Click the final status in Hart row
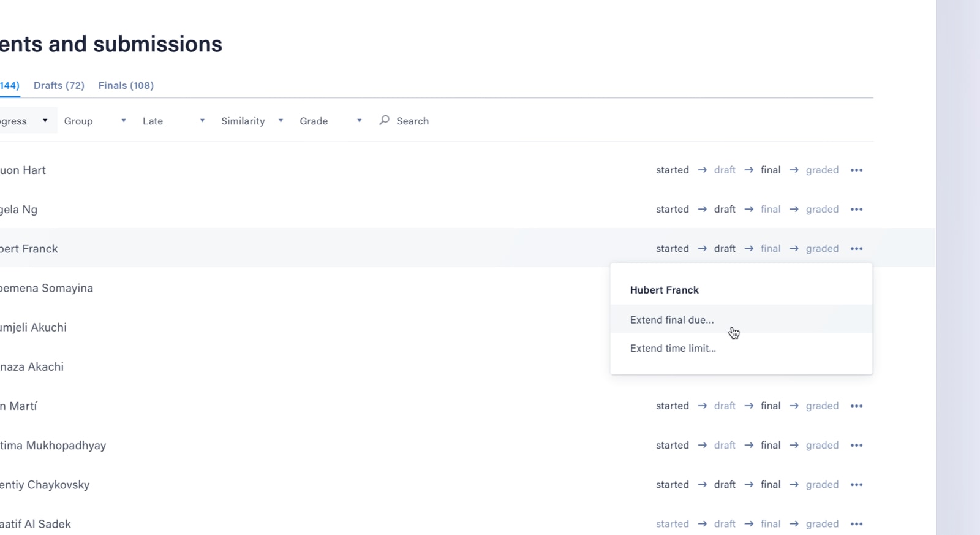This screenshot has width=980, height=535. pyautogui.click(x=771, y=170)
